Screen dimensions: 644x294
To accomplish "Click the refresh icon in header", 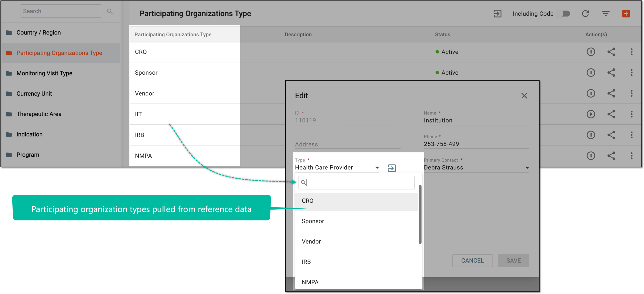I will click(586, 14).
